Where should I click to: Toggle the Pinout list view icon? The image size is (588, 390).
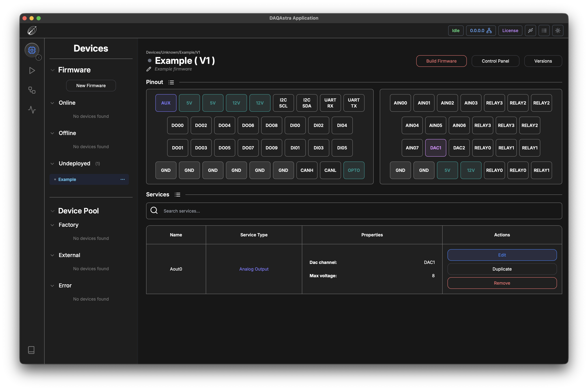click(171, 82)
